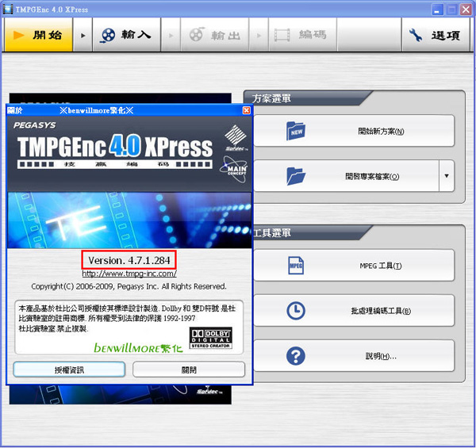Open a project file with 開啟專案檔案(O)
Viewport: 476px width, 448px height.
coord(347,176)
